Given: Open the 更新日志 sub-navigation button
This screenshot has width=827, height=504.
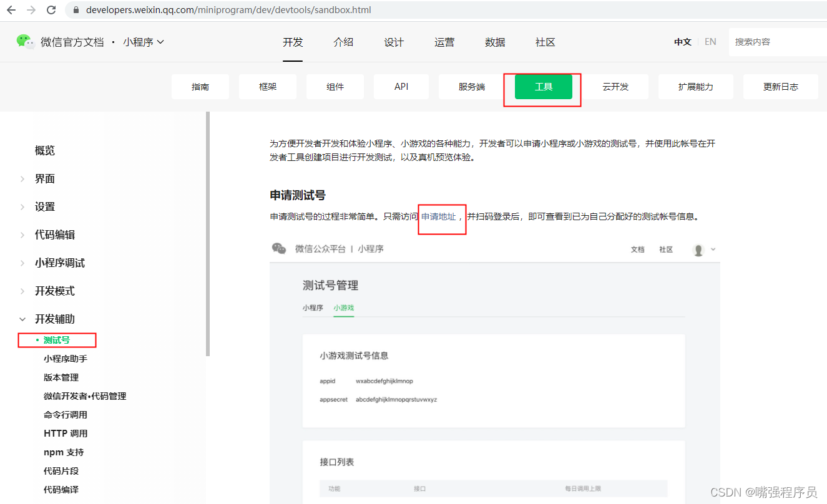Looking at the screenshot, I should 781,87.
